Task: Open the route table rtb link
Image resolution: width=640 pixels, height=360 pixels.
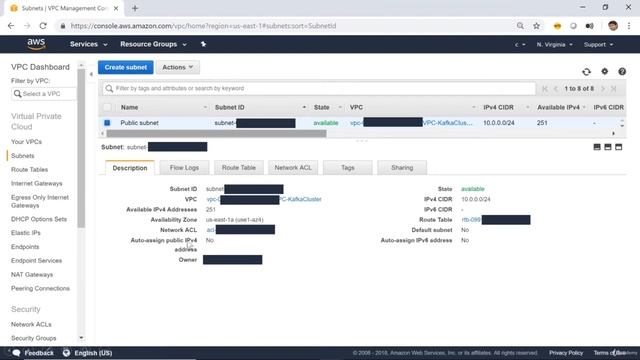Action: click(x=471, y=220)
